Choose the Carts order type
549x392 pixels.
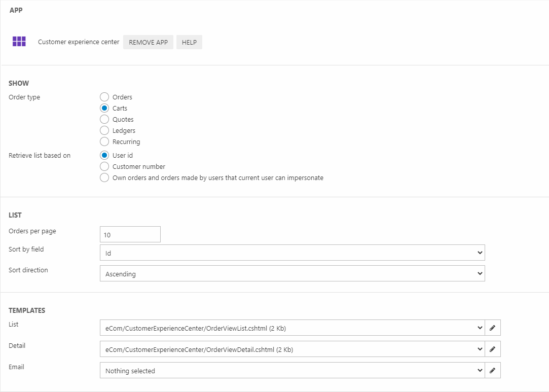click(104, 108)
